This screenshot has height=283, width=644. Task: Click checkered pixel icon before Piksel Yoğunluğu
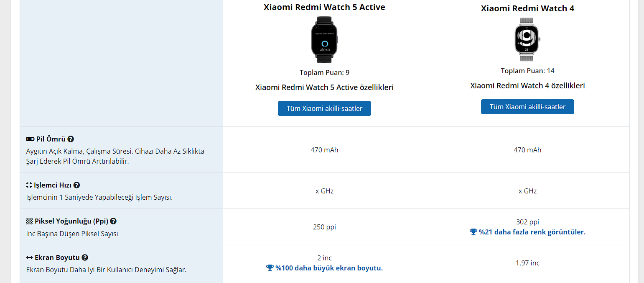[29, 221]
